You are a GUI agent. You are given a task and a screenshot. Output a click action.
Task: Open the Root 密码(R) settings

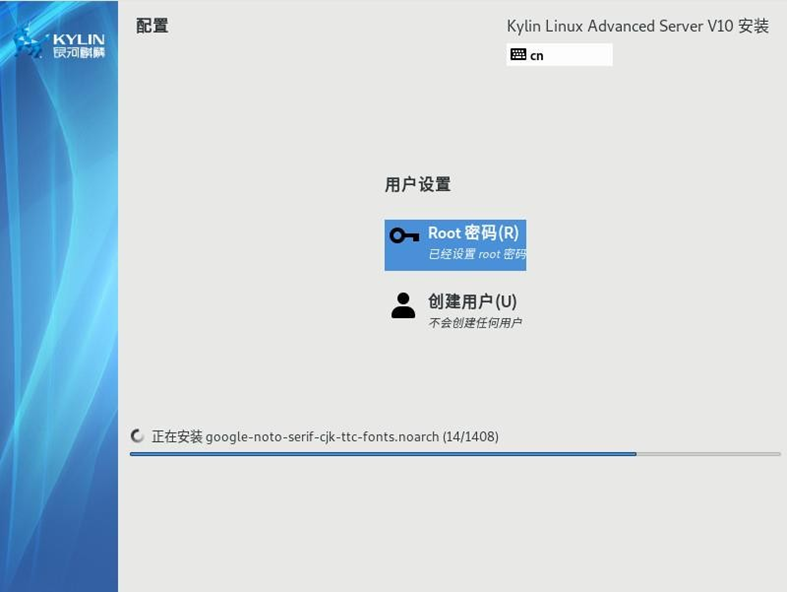tap(455, 245)
